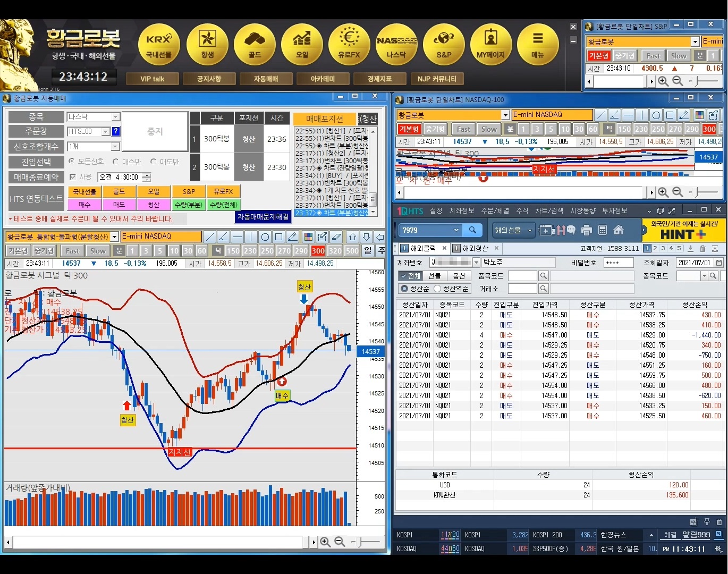Open color palette in NASDAQ-100 chart window
The image size is (728, 574).
coord(699,115)
